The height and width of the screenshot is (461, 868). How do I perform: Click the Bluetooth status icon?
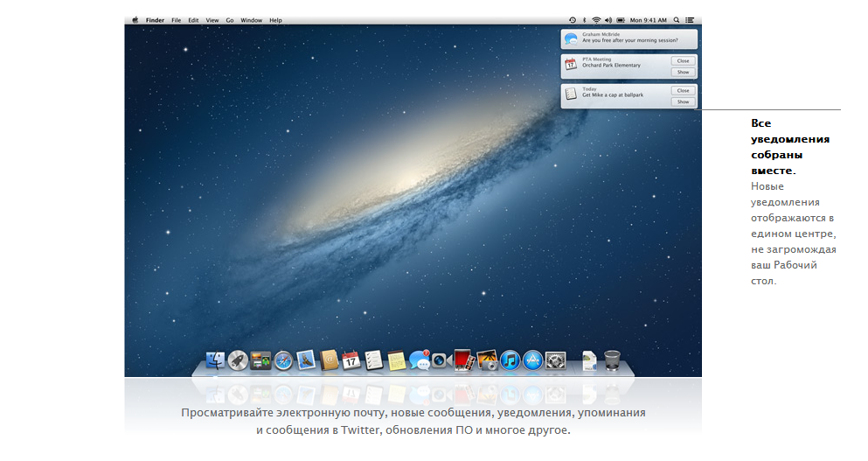point(584,20)
